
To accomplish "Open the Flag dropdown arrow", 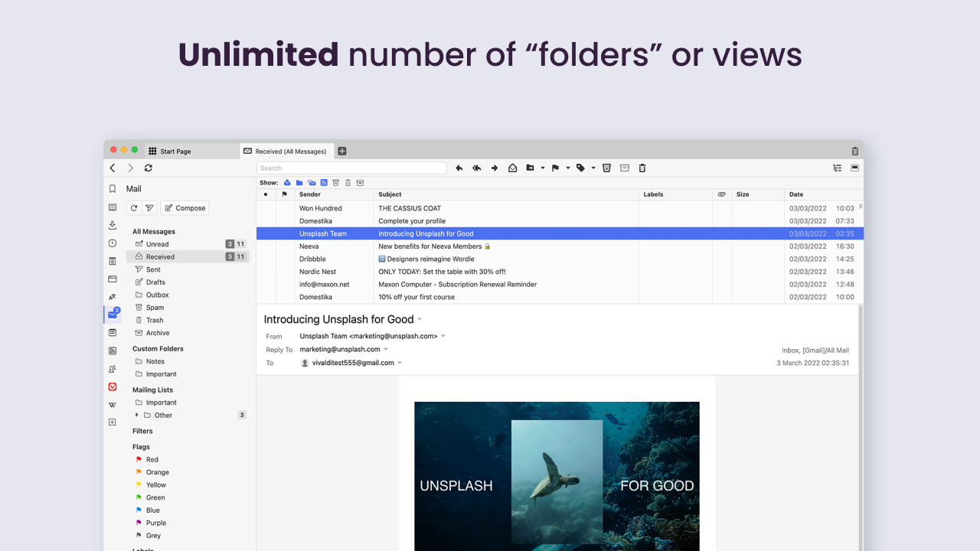I will coord(568,168).
